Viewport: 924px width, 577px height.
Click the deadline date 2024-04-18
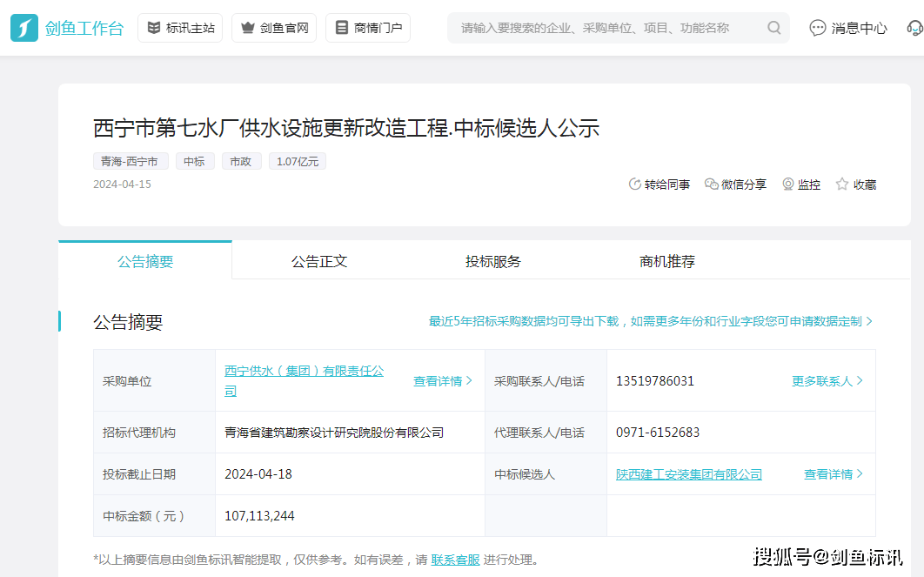(x=258, y=473)
